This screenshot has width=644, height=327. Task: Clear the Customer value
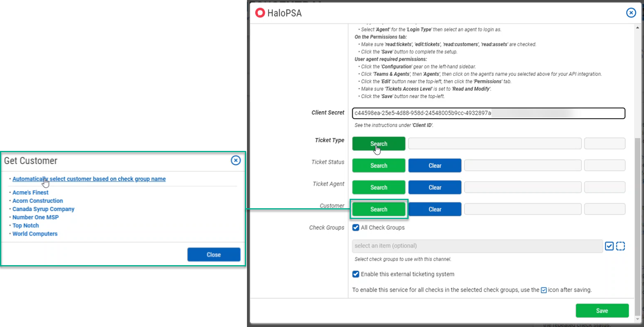coord(435,209)
